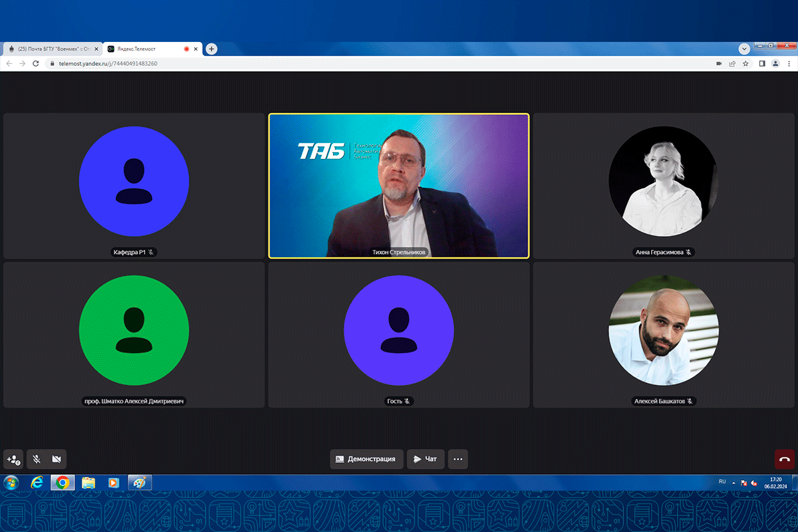Screen dimensions: 798x532
Task: Open the Чат panel
Action: (425, 459)
